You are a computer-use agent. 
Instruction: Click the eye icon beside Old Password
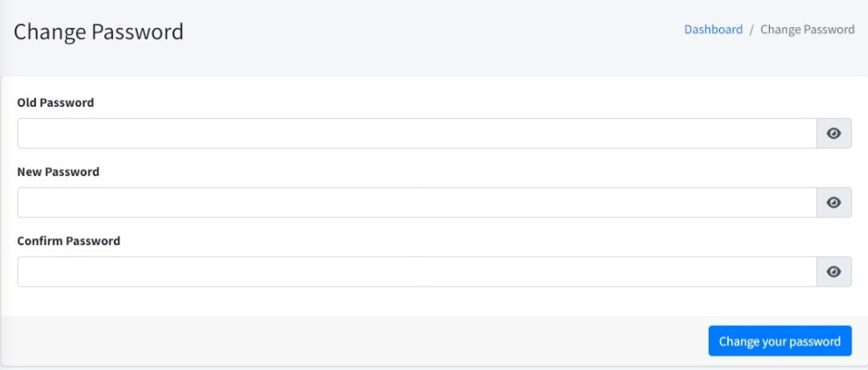pos(834,134)
